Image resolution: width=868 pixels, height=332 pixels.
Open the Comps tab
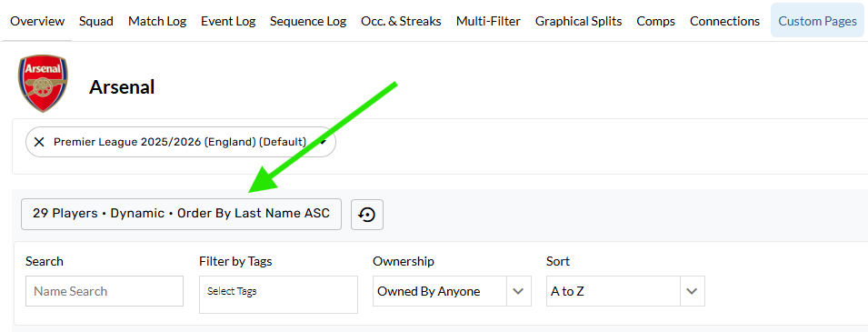pos(655,22)
